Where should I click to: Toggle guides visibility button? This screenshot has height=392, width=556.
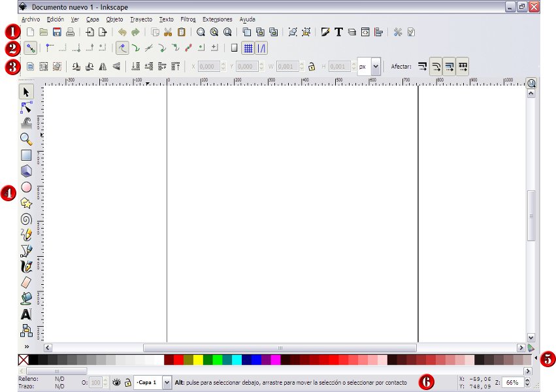point(263,47)
